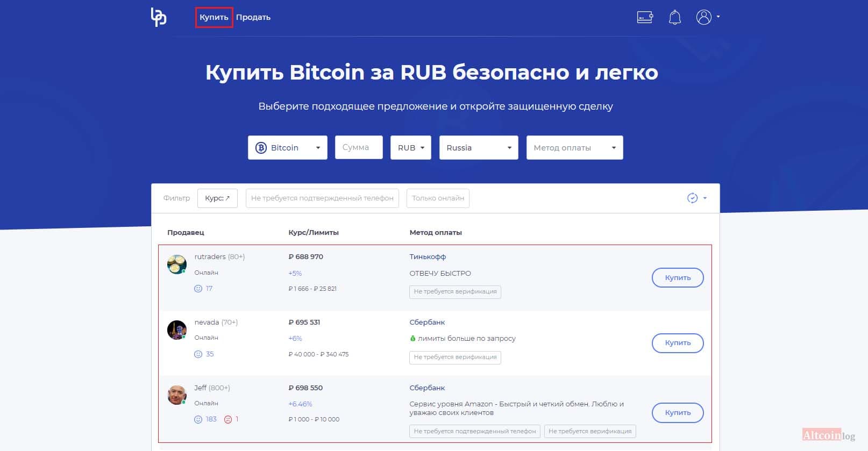The width and height of the screenshot is (868, 451).
Task: Click the refresh auto-update icon in filter bar
Action: pyautogui.click(x=692, y=198)
